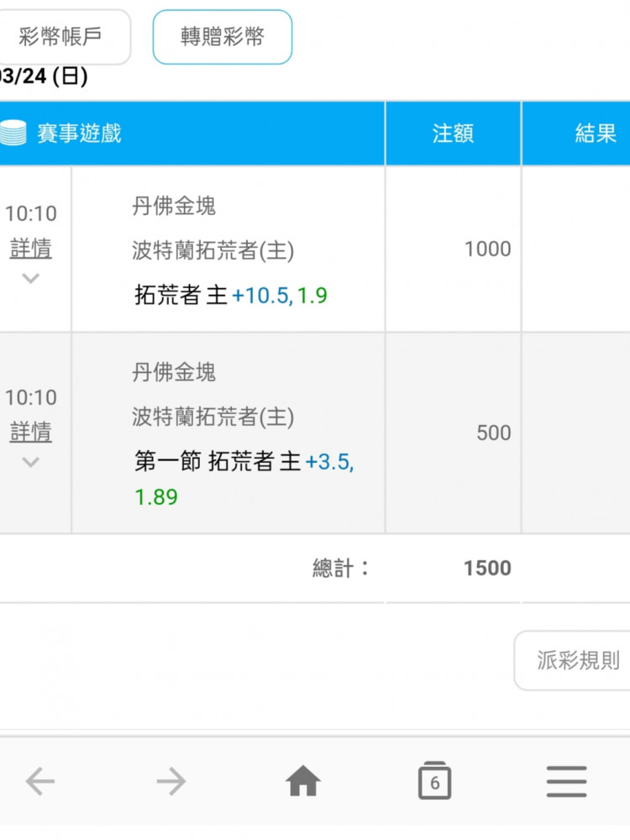Click the 結果 column header
This screenshot has height=840, width=630.
(595, 134)
